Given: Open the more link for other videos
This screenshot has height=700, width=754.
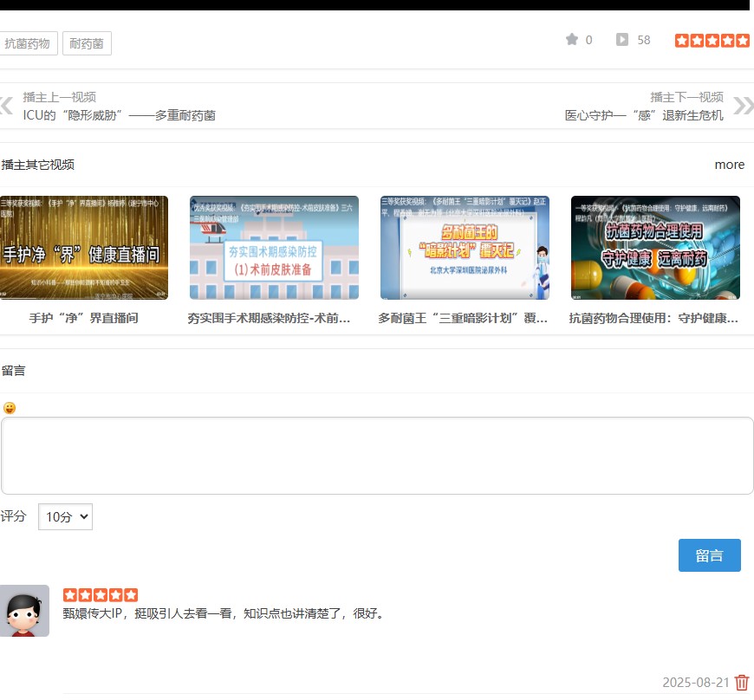Looking at the screenshot, I should click(730, 165).
